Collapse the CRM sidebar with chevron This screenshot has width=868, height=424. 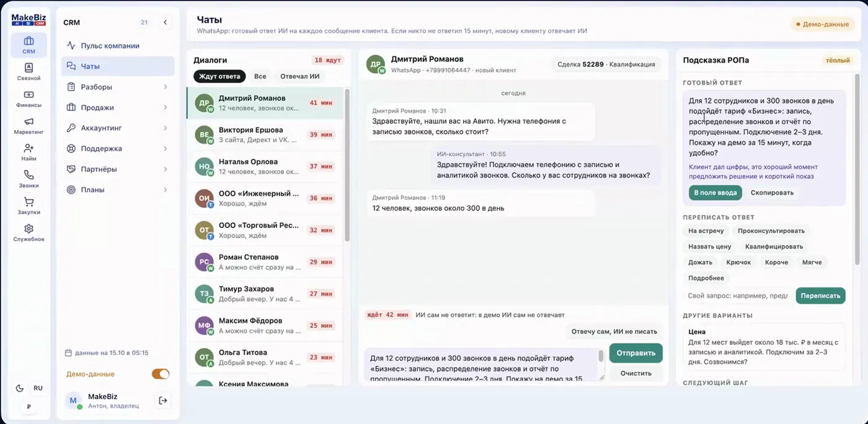(x=166, y=22)
